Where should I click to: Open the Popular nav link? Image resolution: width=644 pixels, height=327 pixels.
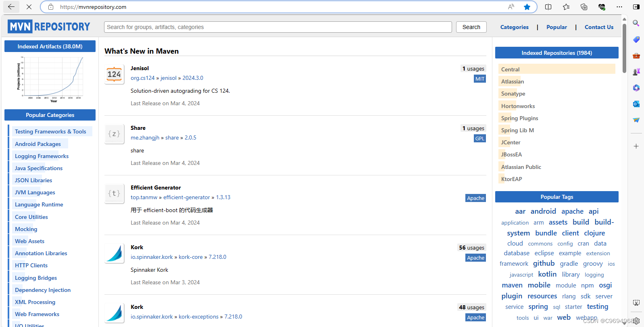[556, 27]
